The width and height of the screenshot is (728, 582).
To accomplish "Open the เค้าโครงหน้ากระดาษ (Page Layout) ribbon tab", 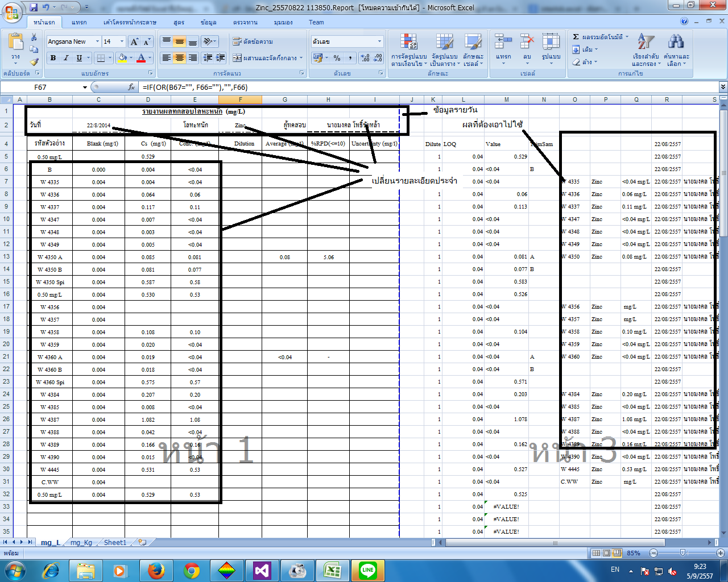I will [x=130, y=22].
